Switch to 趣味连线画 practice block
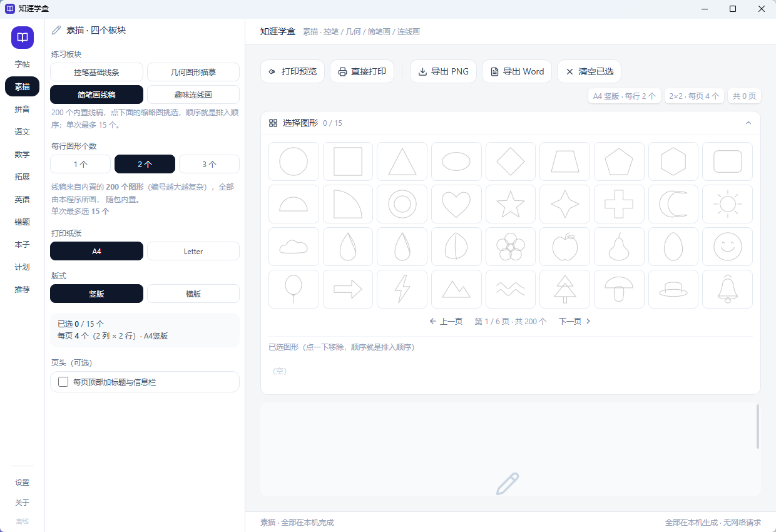This screenshot has height=532, width=776. pyautogui.click(x=193, y=95)
